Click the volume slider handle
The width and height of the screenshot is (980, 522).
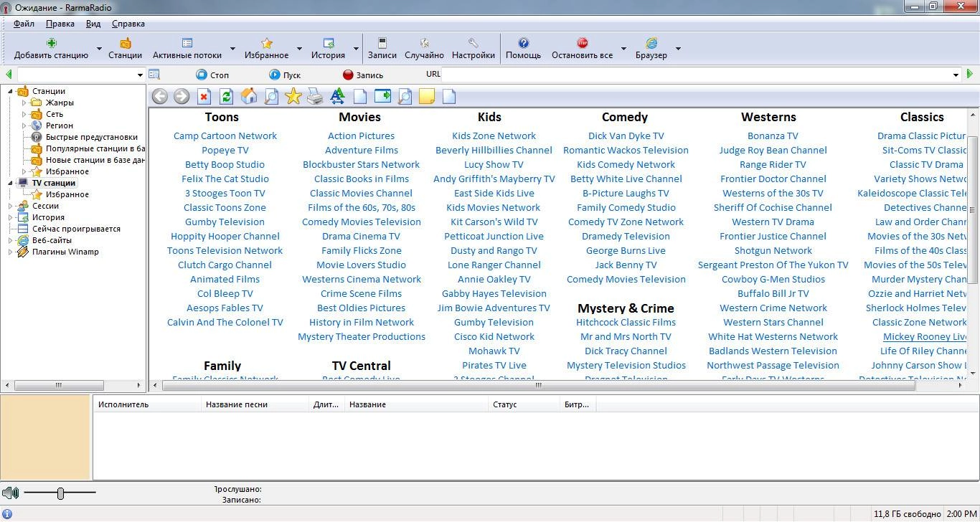tap(61, 493)
